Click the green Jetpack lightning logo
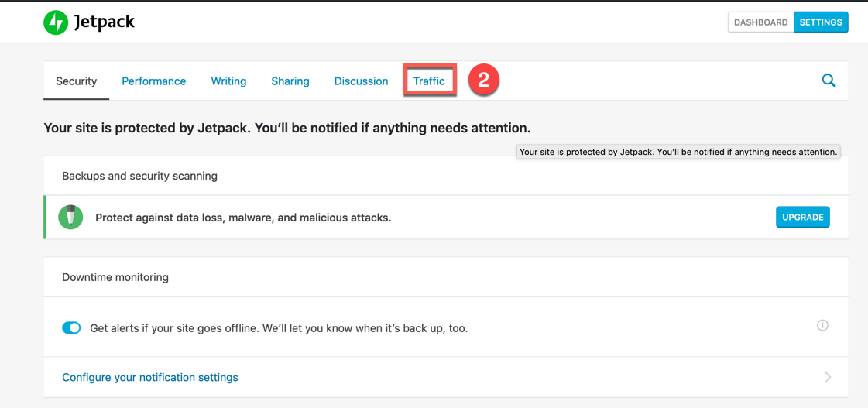 [x=56, y=22]
